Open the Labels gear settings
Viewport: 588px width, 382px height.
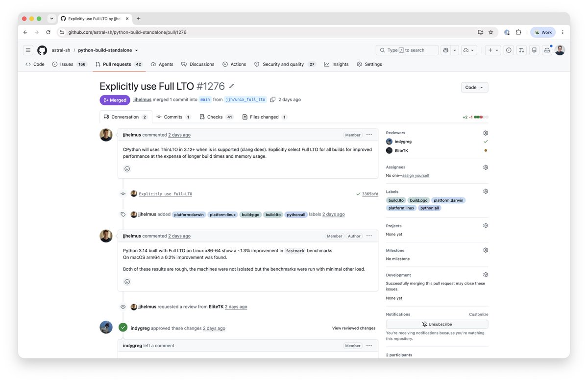(486, 191)
